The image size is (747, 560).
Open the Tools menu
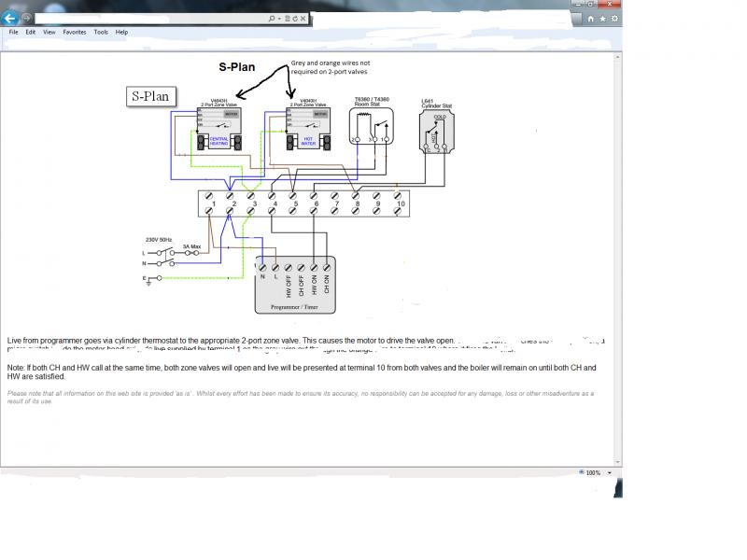(x=101, y=32)
